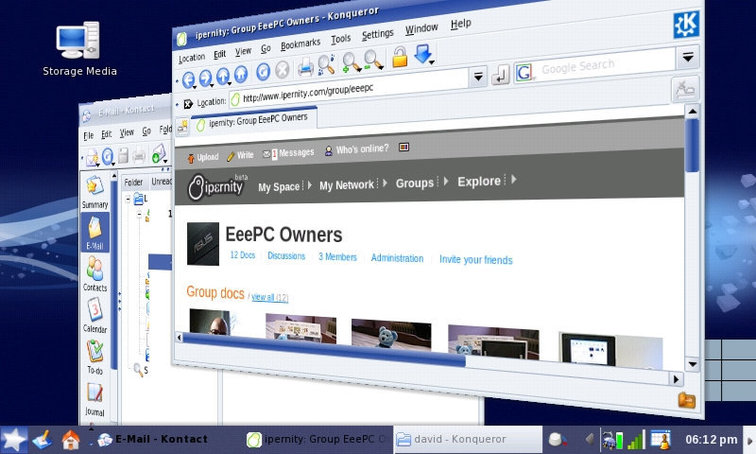Viewport: 756px width, 454px height.
Task: Open the Back button history dropdown arrow
Action: (198, 84)
